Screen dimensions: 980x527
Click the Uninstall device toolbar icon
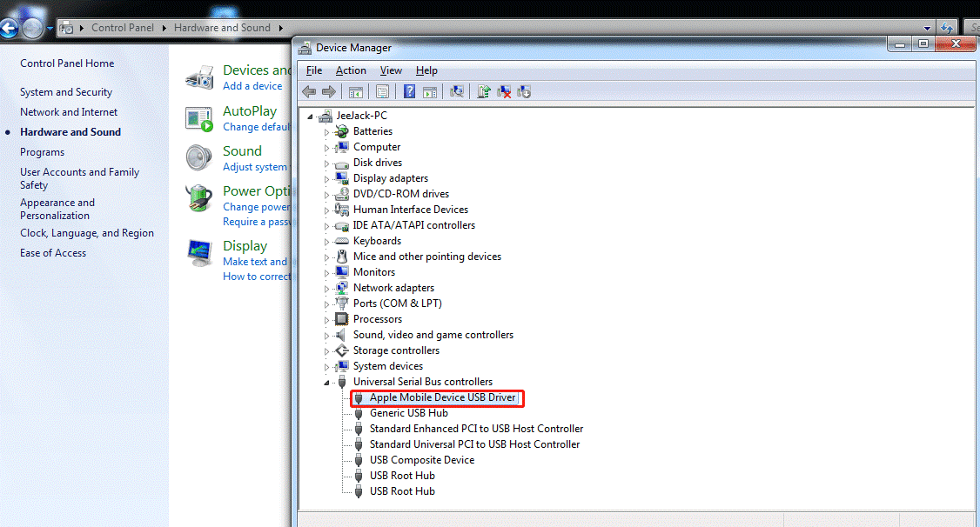504,91
